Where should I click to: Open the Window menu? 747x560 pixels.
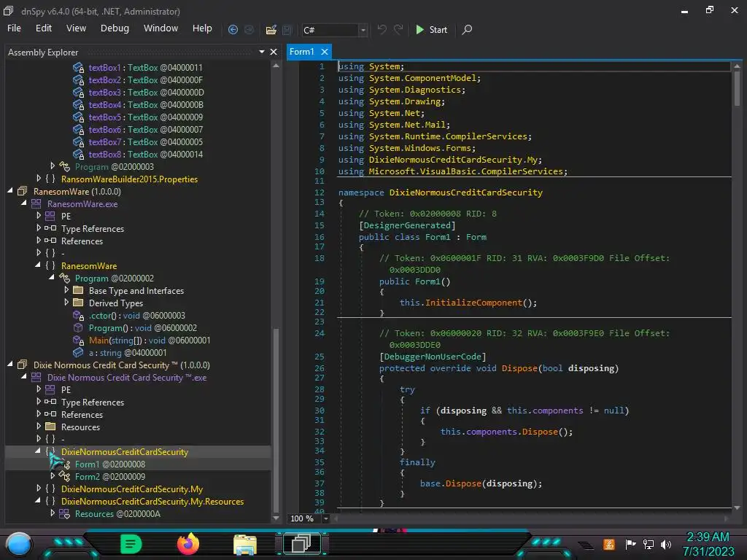pos(160,28)
